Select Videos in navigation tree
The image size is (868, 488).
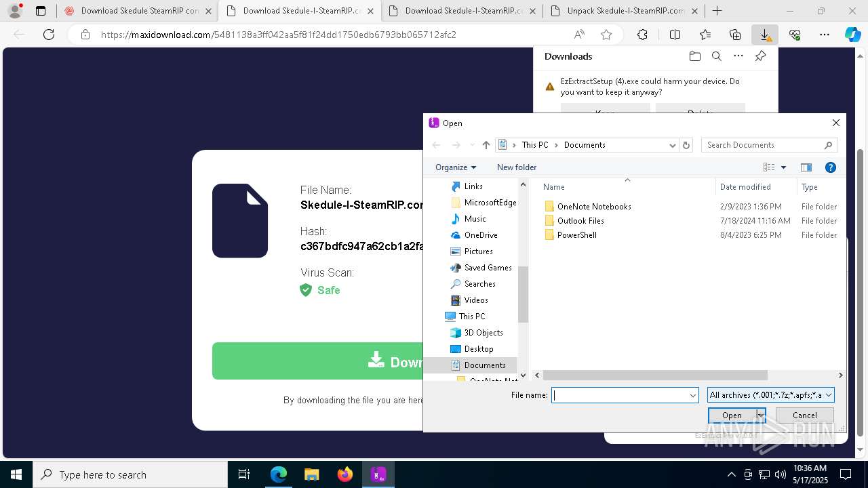point(476,300)
